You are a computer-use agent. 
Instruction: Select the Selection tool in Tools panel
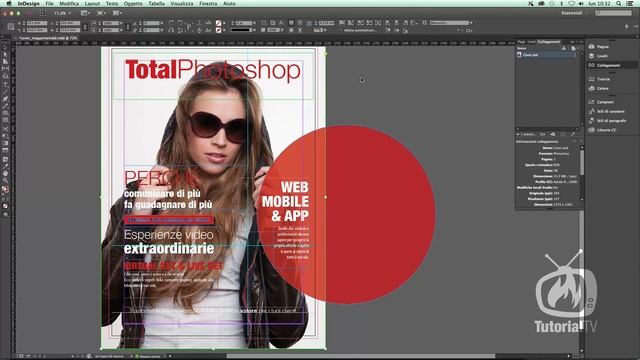(5, 48)
